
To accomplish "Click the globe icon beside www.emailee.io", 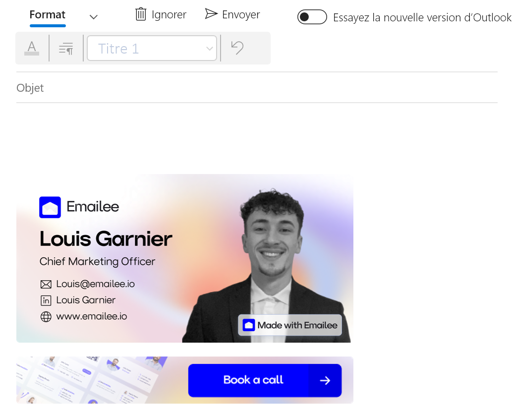I will (x=46, y=316).
